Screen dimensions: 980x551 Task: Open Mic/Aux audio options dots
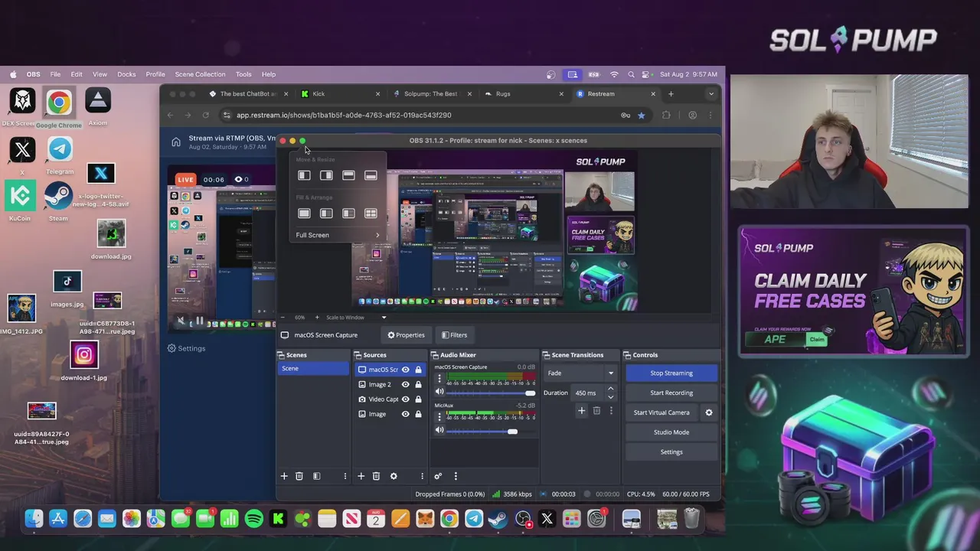(439, 416)
